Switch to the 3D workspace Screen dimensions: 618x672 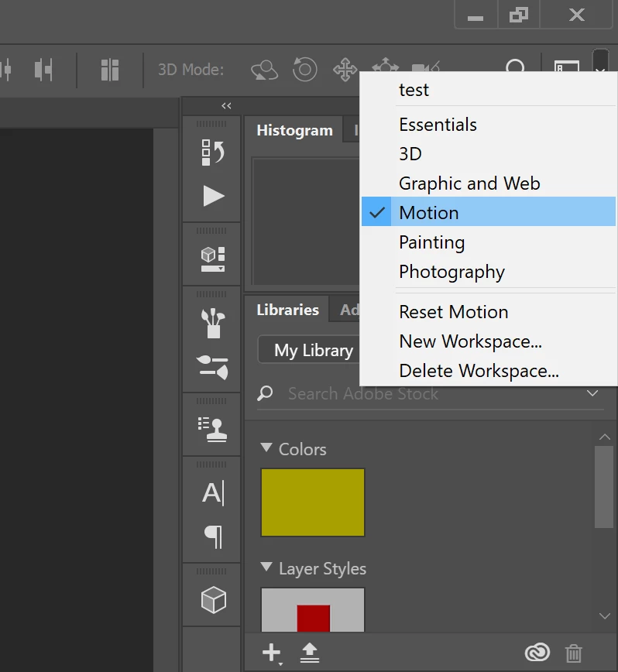tap(489, 154)
